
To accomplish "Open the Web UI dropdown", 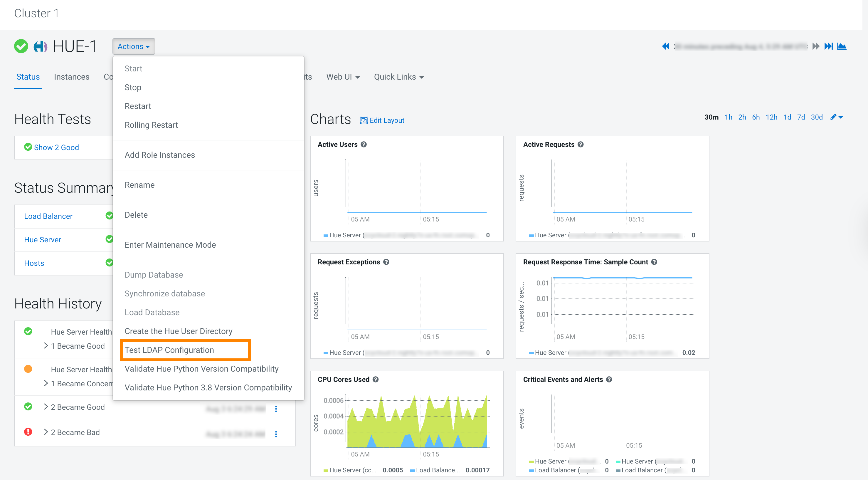I will [343, 77].
